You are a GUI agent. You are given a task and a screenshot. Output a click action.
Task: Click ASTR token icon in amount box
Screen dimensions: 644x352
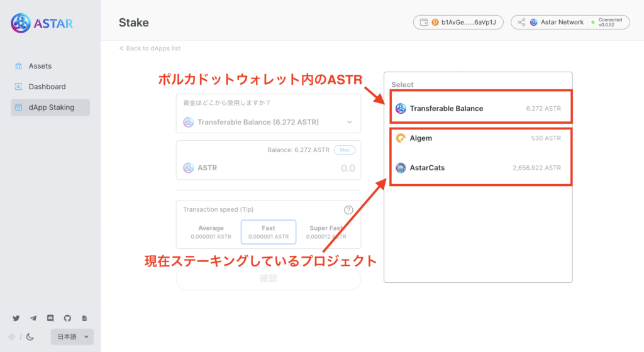pos(189,168)
